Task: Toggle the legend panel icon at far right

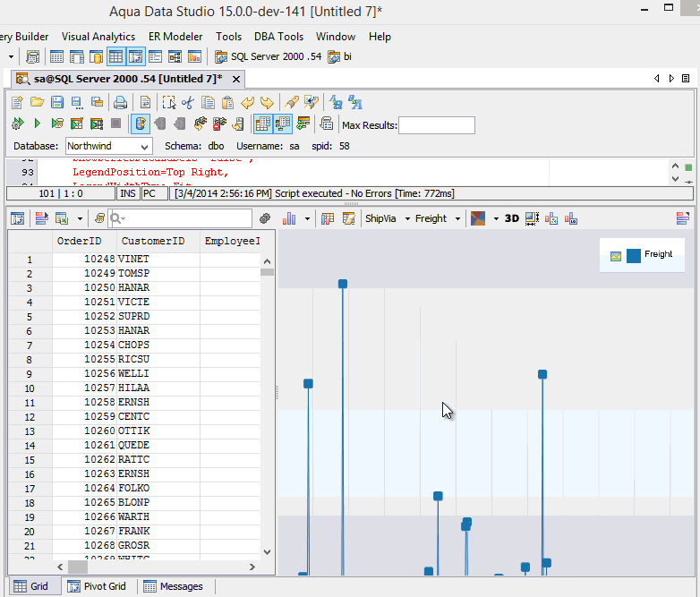Action: coord(683,218)
